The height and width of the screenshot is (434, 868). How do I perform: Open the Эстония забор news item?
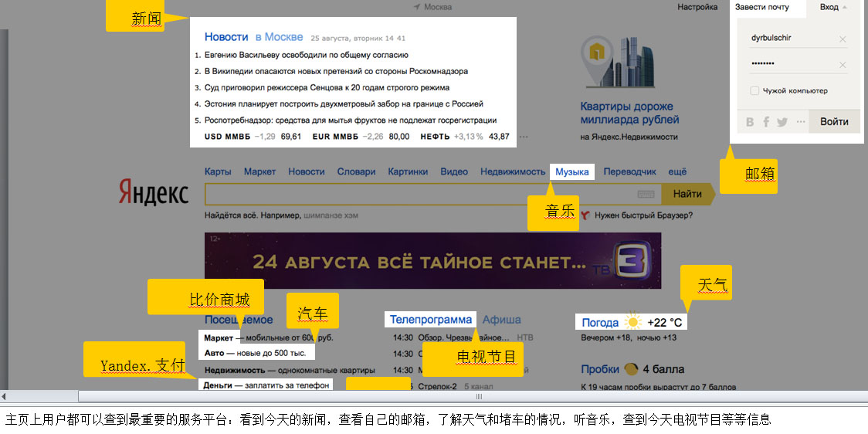click(x=344, y=103)
